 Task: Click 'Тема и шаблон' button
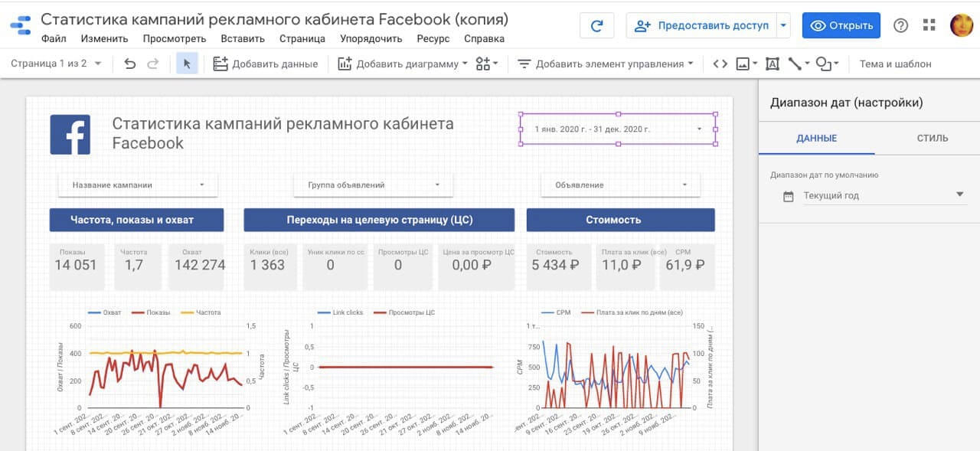click(896, 64)
